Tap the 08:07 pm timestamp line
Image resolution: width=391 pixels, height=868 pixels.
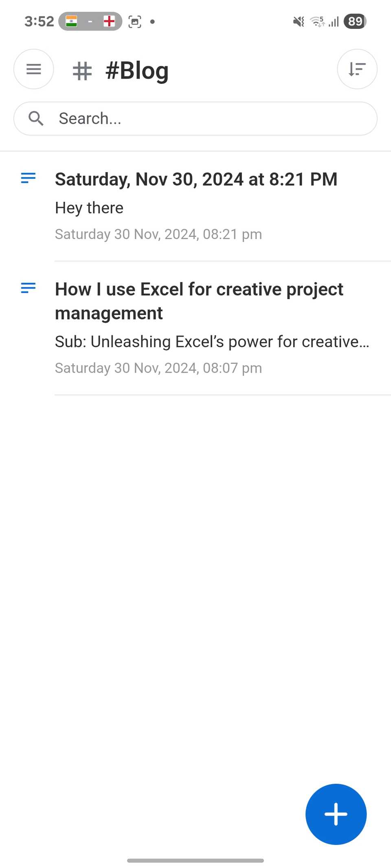158,368
